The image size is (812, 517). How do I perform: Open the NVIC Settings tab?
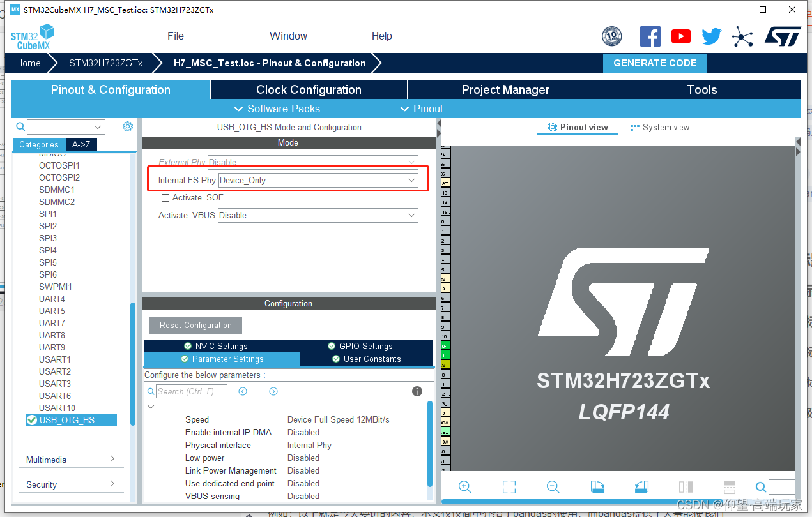coord(215,346)
